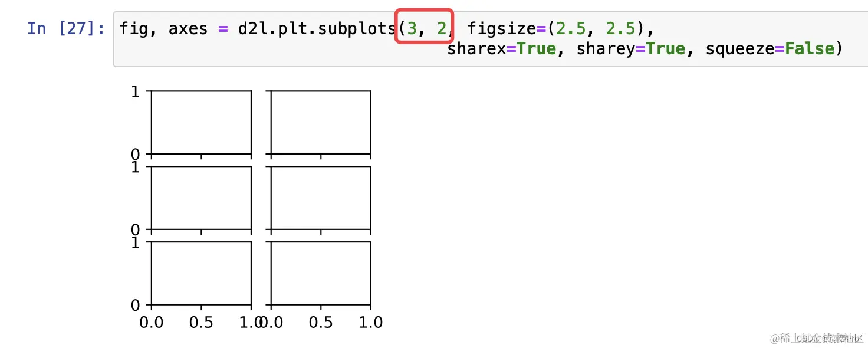
Task: Click the middle-left subplot in the figure
Action: [202, 198]
